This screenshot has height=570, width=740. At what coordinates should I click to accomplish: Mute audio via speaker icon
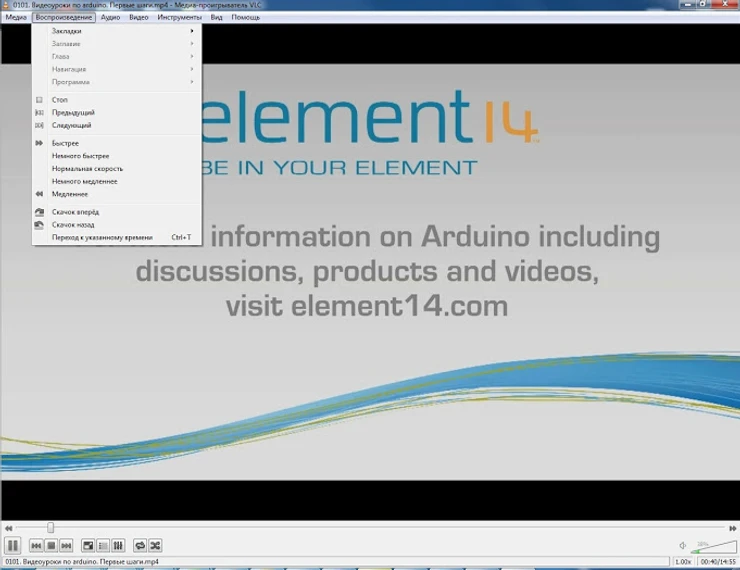(x=682, y=545)
